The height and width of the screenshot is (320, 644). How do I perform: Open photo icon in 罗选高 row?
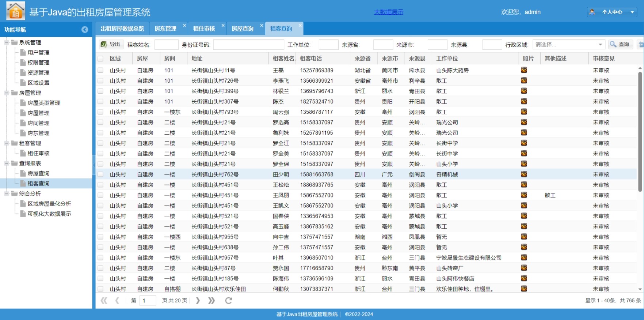(x=524, y=122)
